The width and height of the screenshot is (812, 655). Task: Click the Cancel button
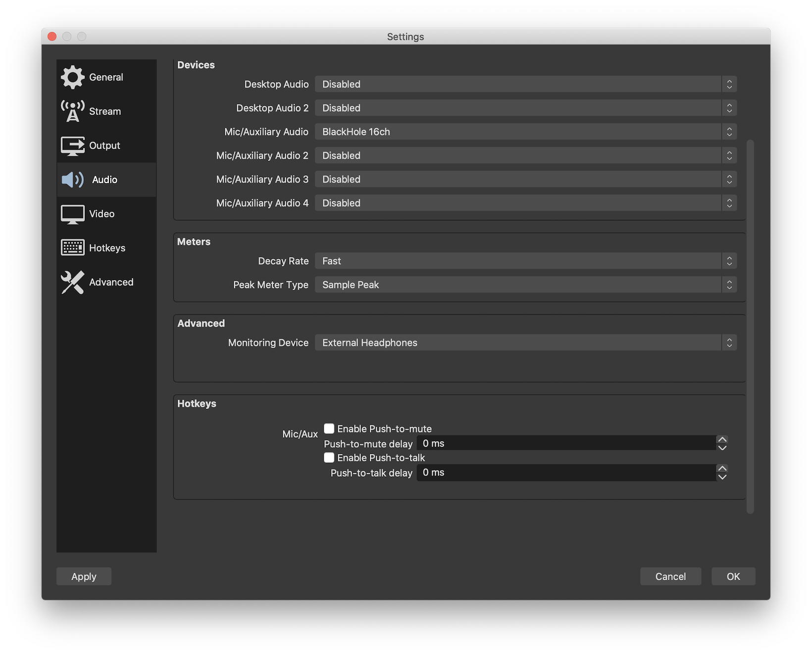click(670, 576)
